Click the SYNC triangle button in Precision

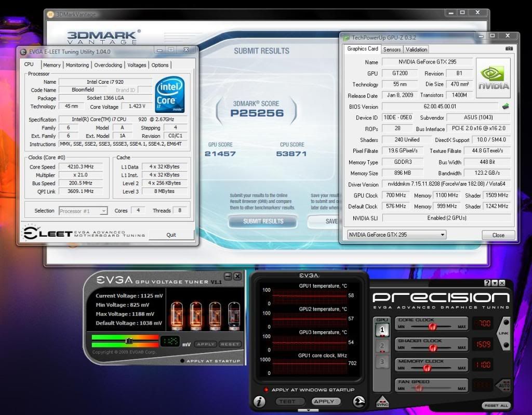click(x=382, y=402)
